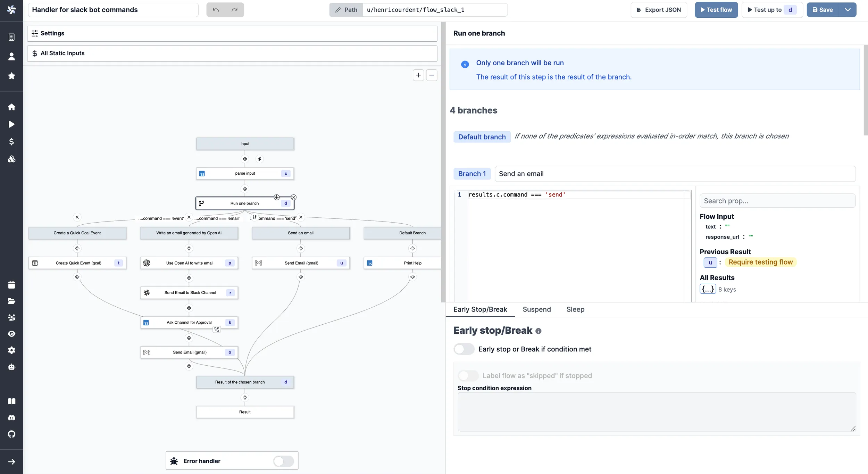Click the lightning trigger icon below Input
The image size is (868, 474).
click(x=259, y=159)
